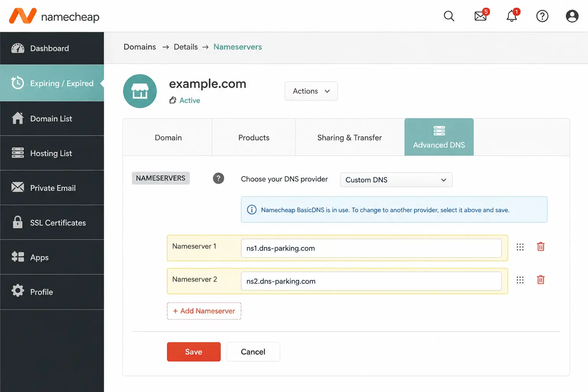Open the Actions dropdown
The height and width of the screenshot is (392, 588).
311,91
